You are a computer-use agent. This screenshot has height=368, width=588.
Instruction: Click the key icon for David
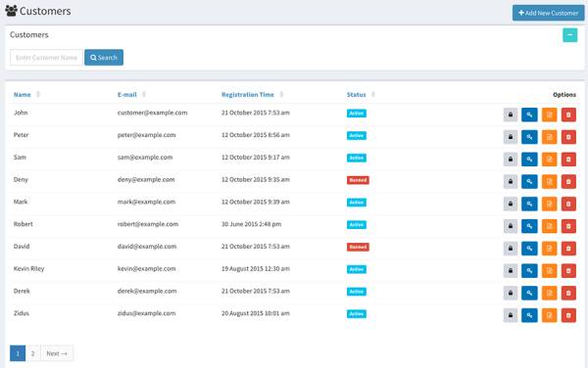[529, 249]
